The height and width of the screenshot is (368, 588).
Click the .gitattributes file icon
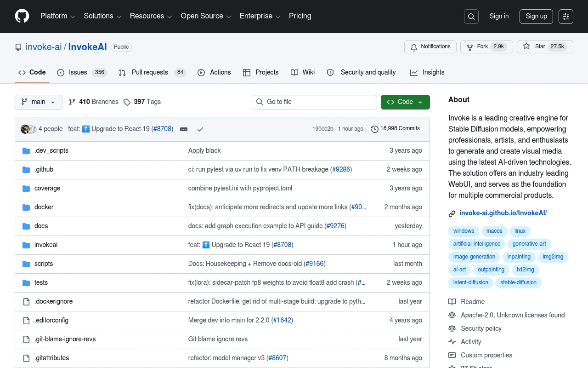[x=26, y=358]
